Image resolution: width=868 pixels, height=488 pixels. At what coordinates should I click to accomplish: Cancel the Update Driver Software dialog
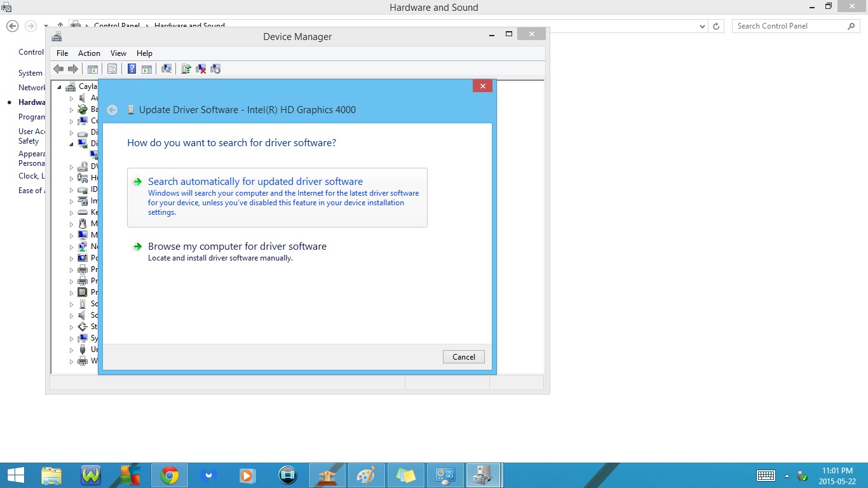464,357
